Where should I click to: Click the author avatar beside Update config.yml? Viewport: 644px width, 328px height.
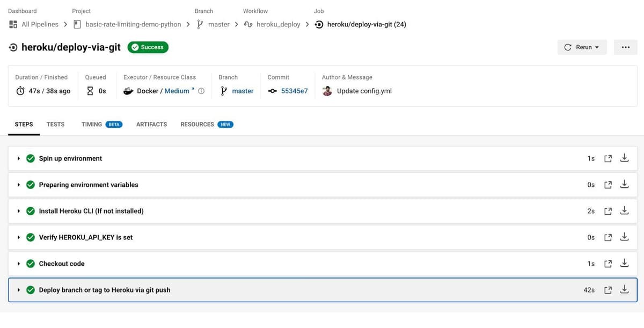(327, 91)
